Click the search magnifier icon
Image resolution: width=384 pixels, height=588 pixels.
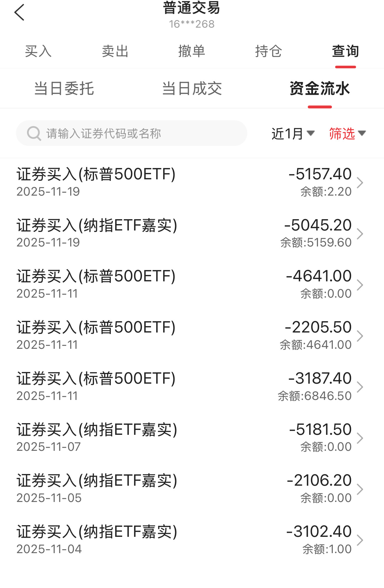[34, 133]
